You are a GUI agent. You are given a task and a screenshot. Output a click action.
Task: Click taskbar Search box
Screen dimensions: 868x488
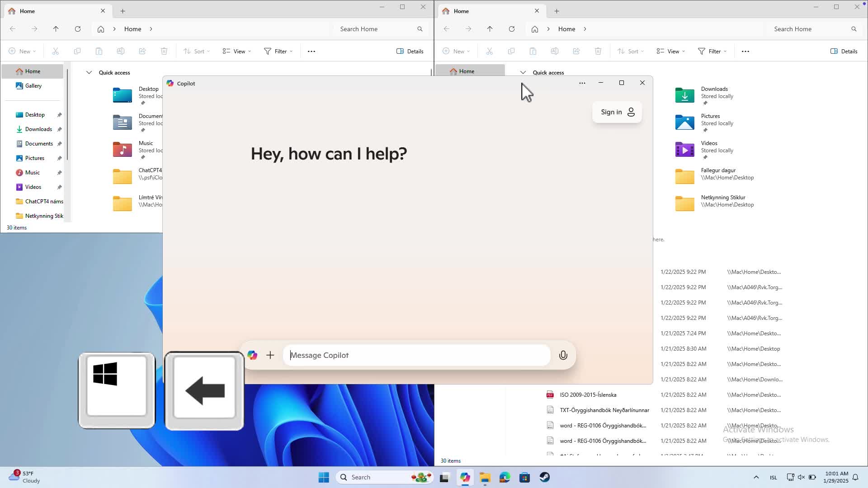[384, 477]
